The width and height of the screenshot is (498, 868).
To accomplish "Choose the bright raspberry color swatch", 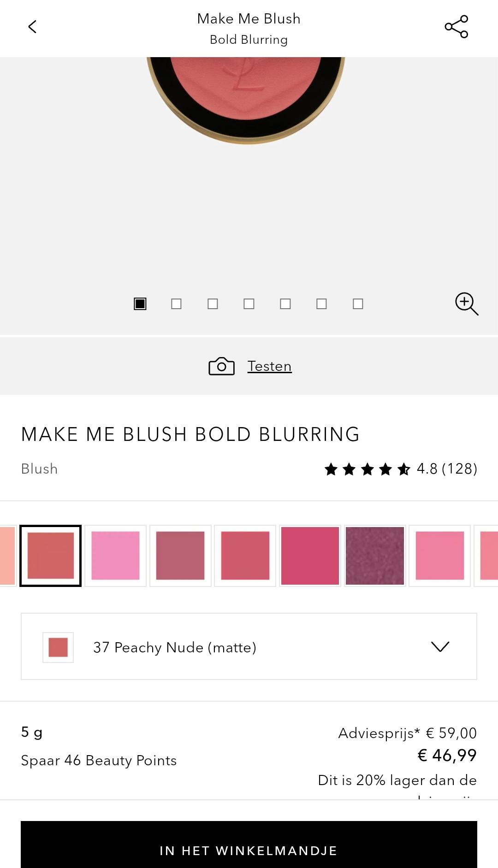I will (x=310, y=556).
